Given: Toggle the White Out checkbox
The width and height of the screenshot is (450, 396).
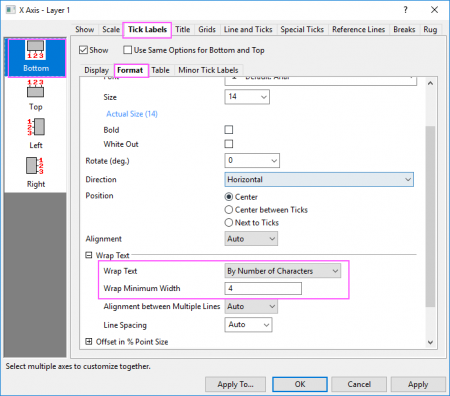Looking at the screenshot, I should [229, 144].
